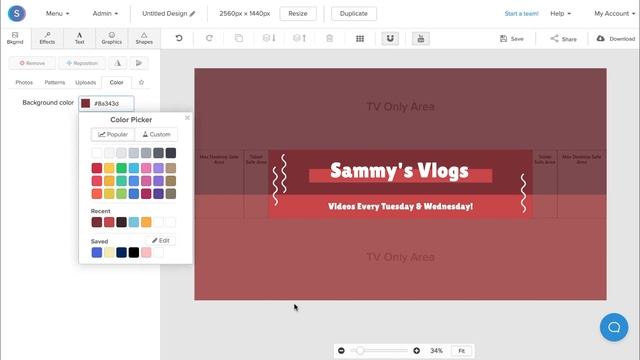Send layer backward icon
This screenshot has height=360, width=640.
point(269,38)
